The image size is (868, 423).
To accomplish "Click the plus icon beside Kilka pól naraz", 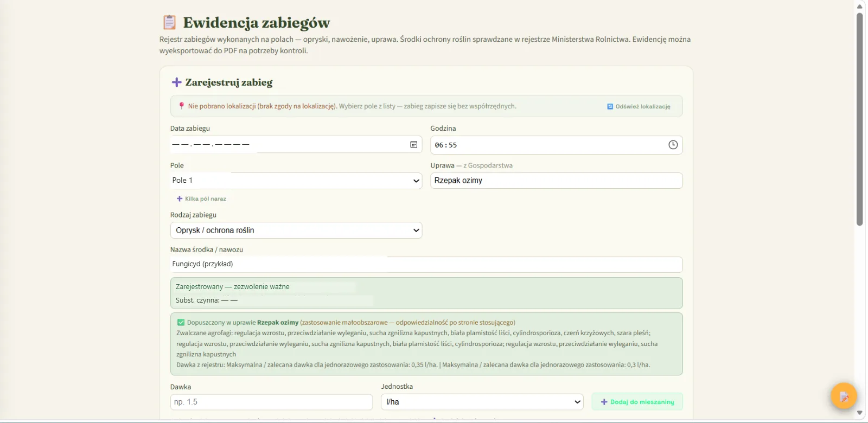I will [180, 198].
